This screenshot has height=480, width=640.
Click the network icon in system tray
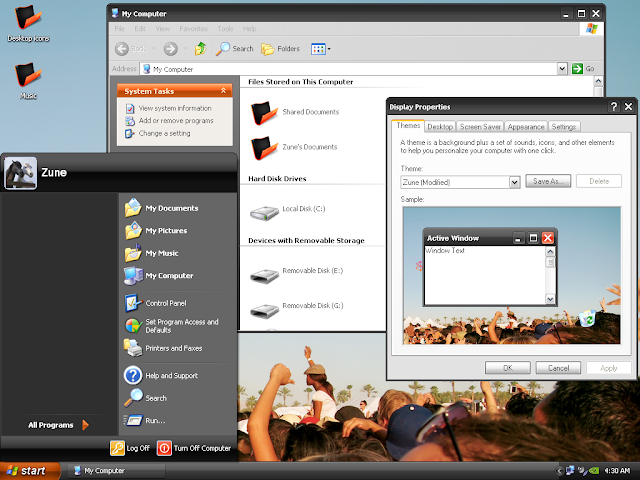pos(570,471)
